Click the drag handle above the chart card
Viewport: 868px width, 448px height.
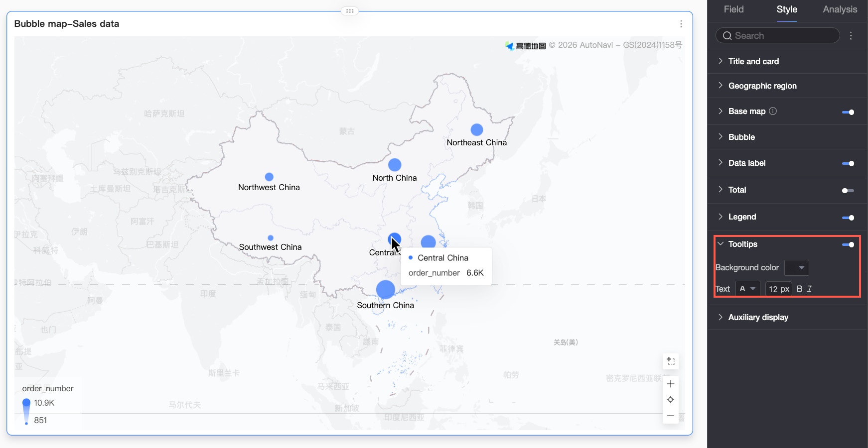(x=350, y=10)
